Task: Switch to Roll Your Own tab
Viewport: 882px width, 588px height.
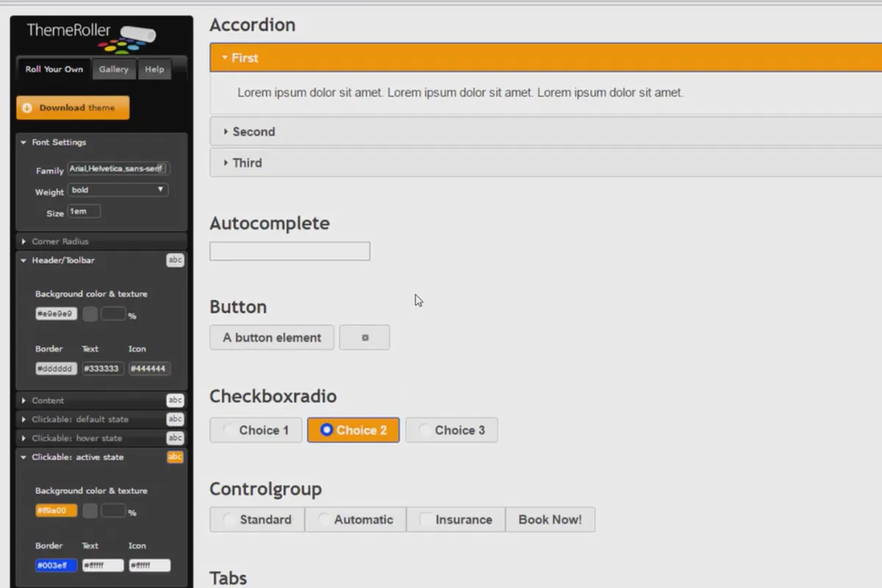Action: click(54, 69)
